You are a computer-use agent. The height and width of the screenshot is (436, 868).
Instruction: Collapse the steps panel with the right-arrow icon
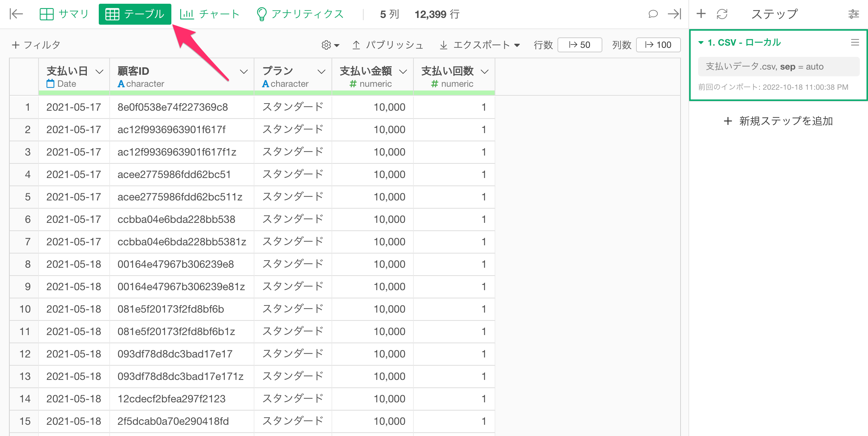675,14
